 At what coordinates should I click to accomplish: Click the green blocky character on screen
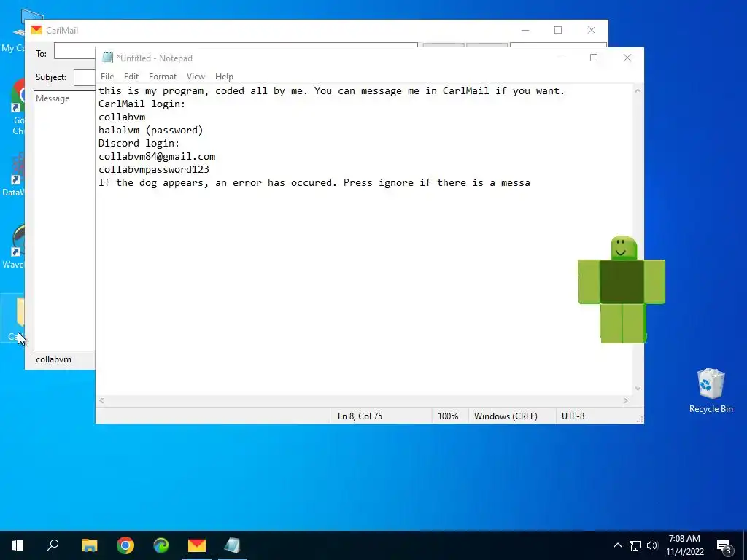pyautogui.click(x=622, y=289)
